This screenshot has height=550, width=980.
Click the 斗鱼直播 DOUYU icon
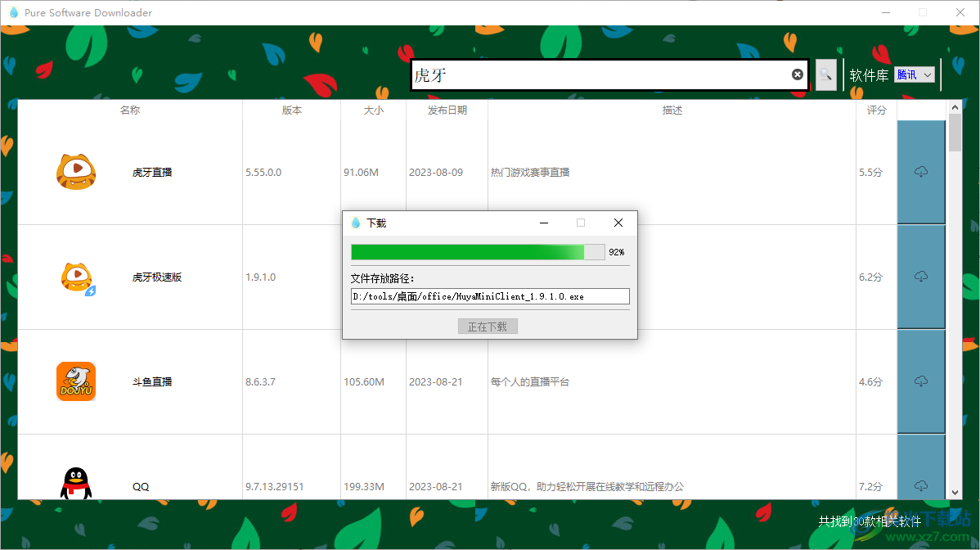[76, 381]
